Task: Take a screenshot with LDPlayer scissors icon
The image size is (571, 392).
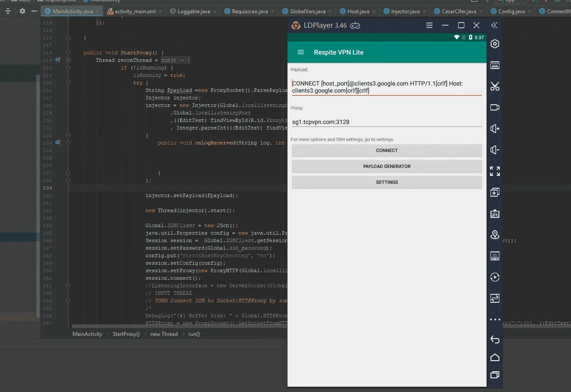Action: 495,86
